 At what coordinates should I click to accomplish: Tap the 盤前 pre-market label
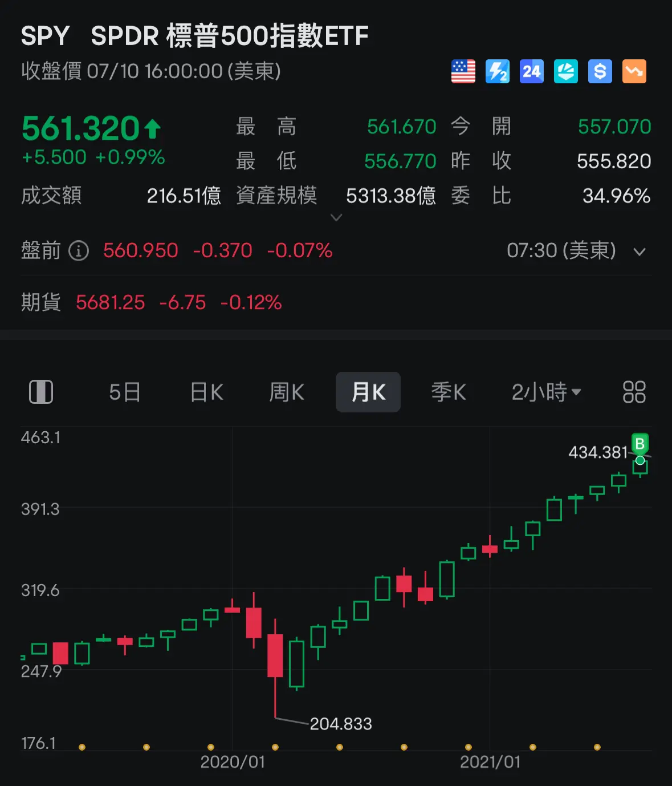[x=41, y=250]
